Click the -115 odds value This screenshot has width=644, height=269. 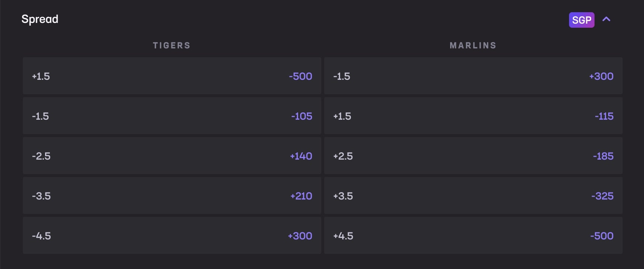point(604,116)
